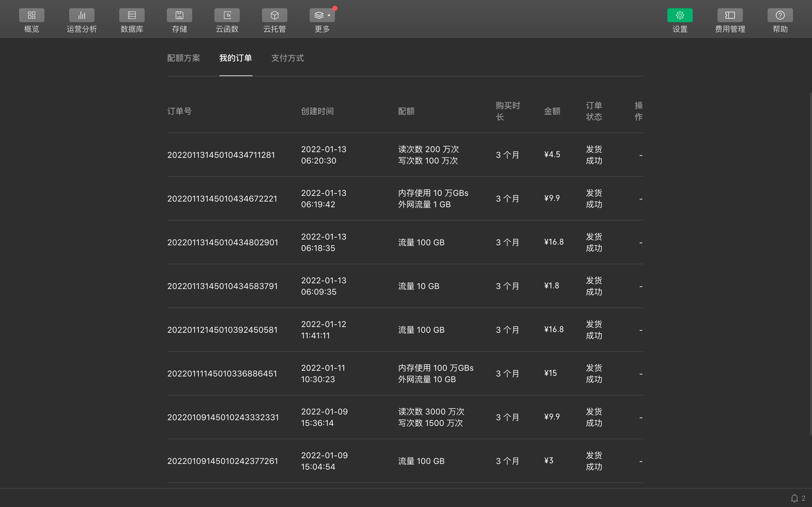Image resolution: width=812 pixels, height=507 pixels.
Task: Click the notification bell in status bar
Action: 794,498
